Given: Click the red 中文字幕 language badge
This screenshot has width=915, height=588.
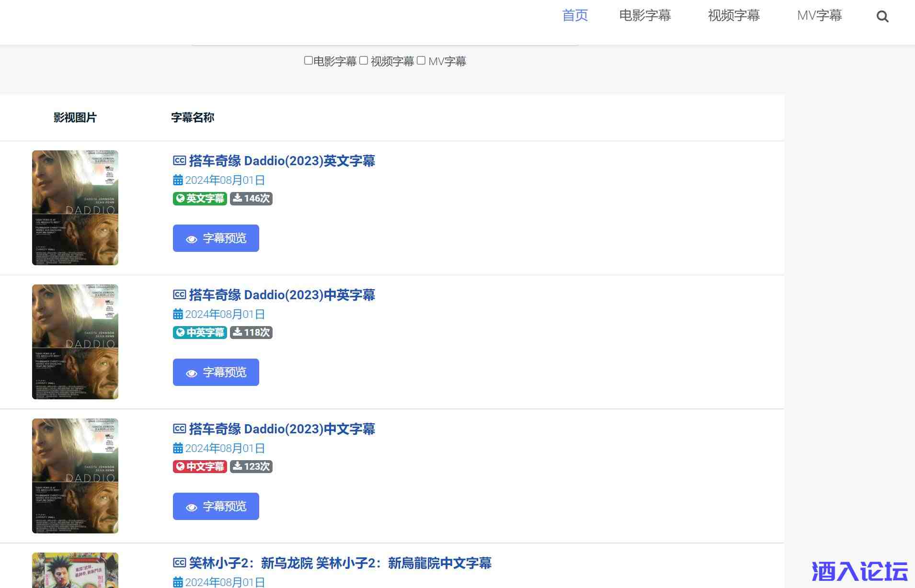Looking at the screenshot, I should click(200, 466).
